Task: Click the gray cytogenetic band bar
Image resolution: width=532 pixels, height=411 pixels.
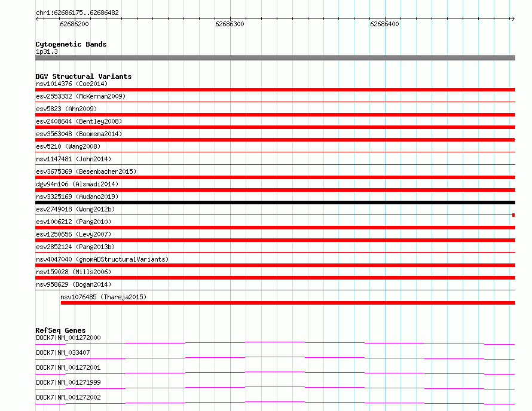Action: (x=275, y=58)
